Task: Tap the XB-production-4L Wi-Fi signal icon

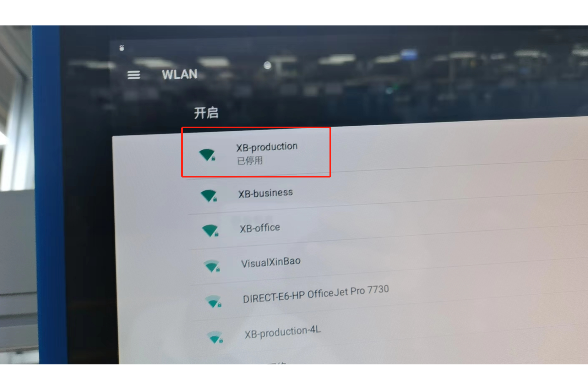Action: 215,337
